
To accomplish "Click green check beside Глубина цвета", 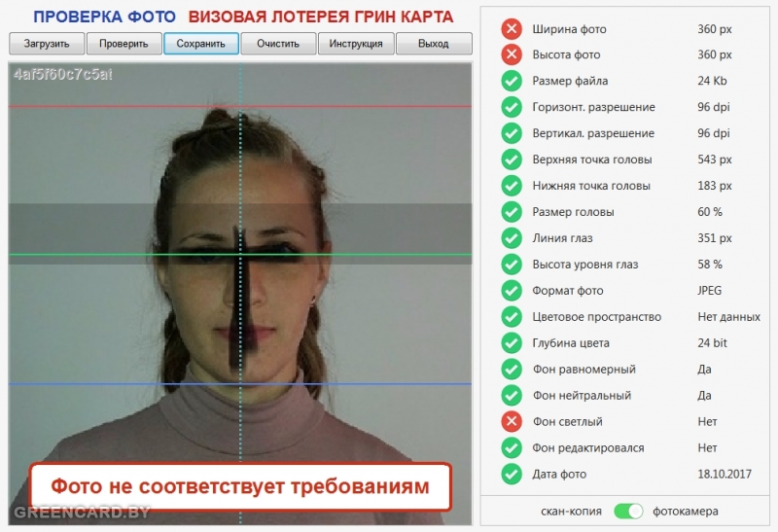I will point(512,343).
